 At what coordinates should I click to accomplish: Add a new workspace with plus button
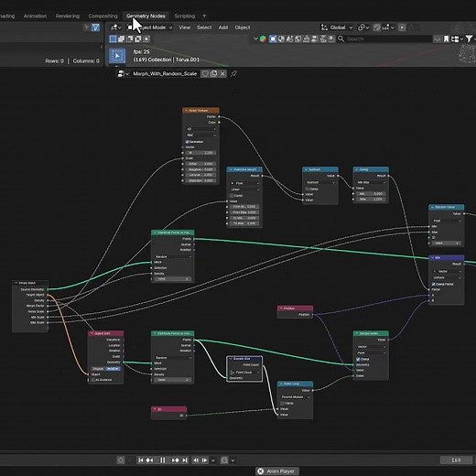pyautogui.click(x=204, y=16)
